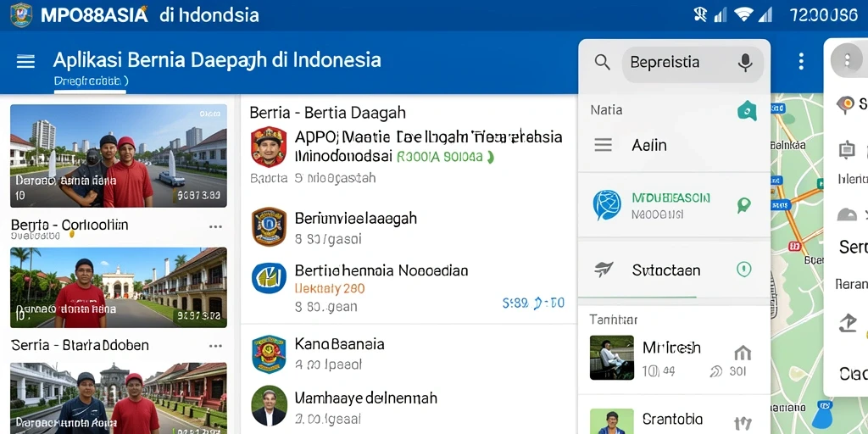Open options dots for Serria - Btarta Ddoben

pos(215,346)
